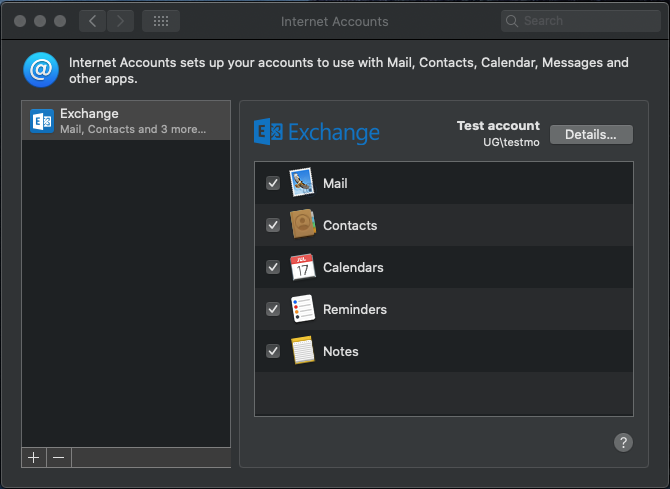670x489 pixels.
Task: Click the Exchange account icon in sidebar
Action: coord(42,121)
